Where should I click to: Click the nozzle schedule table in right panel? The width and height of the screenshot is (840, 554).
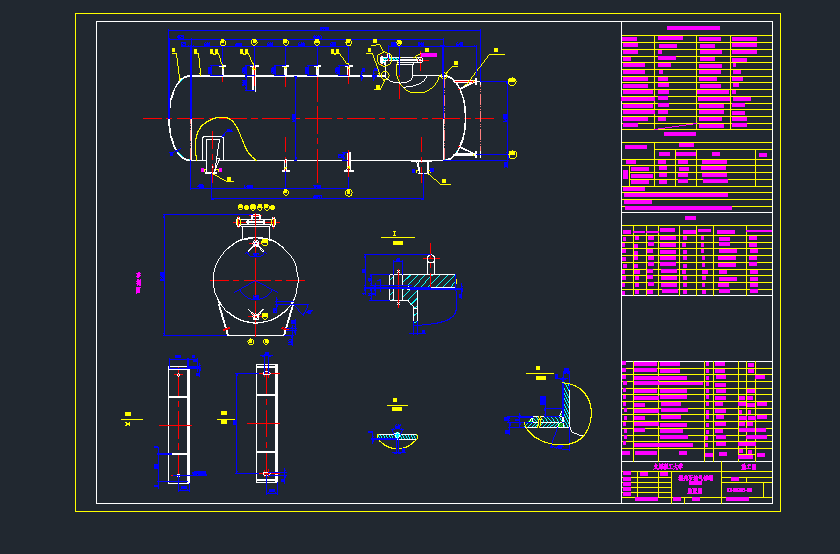696,260
